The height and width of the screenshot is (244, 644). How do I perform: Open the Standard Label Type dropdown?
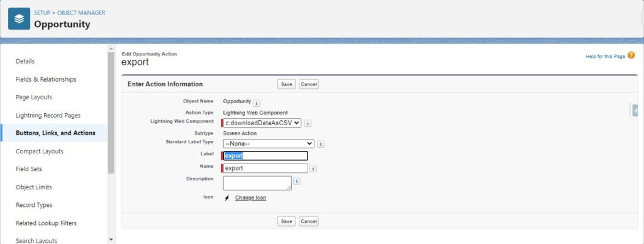pos(269,144)
